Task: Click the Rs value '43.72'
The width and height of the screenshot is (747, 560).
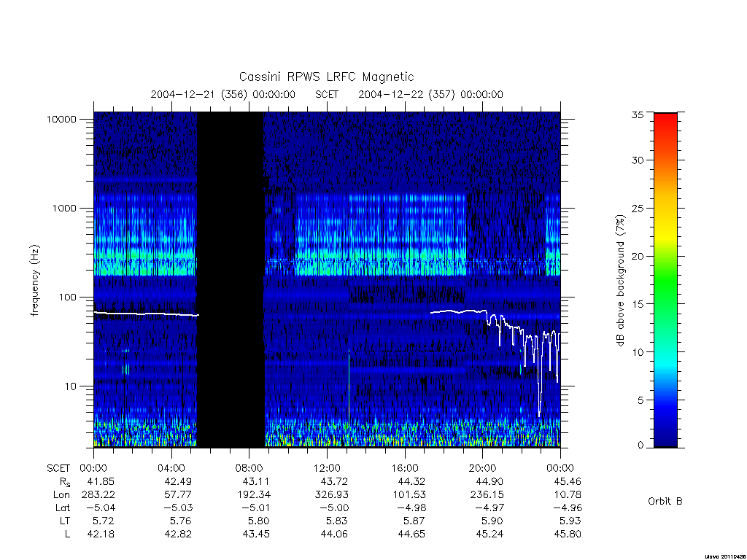Action: [x=334, y=481]
